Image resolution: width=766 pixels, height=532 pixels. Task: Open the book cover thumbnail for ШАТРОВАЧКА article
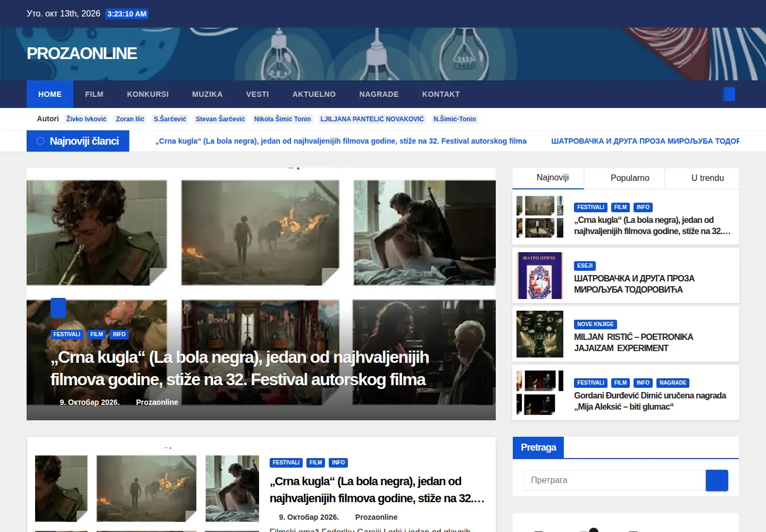[540, 275]
